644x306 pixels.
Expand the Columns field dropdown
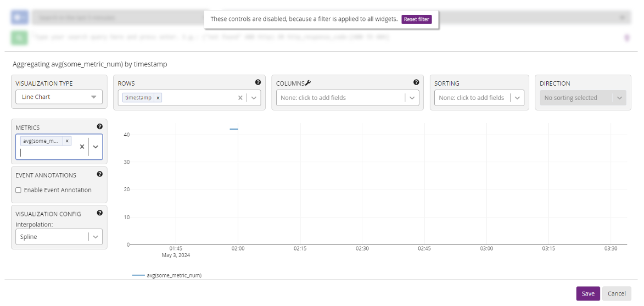412,98
